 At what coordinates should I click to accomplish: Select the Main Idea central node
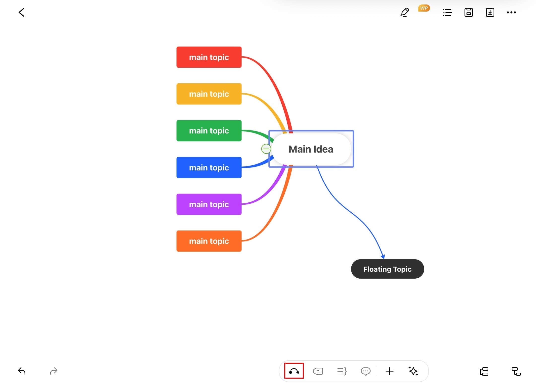pyautogui.click(x=311, y=149)
